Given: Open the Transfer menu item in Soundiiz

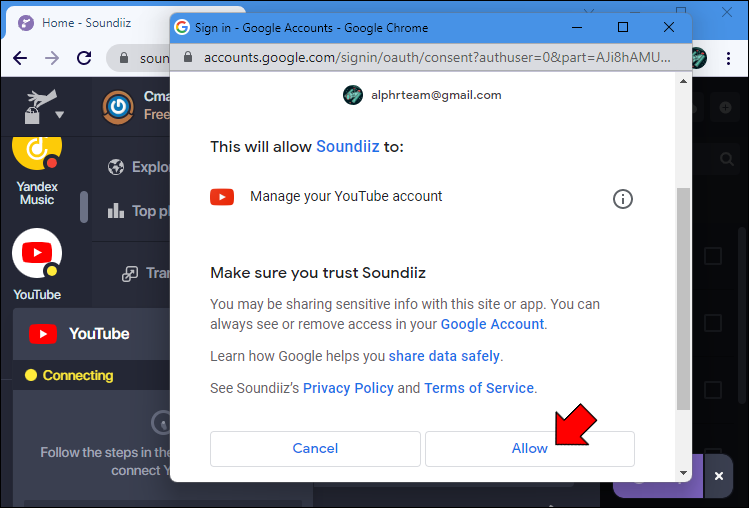Looking at the screenshot, I should [x=146, y=273].
